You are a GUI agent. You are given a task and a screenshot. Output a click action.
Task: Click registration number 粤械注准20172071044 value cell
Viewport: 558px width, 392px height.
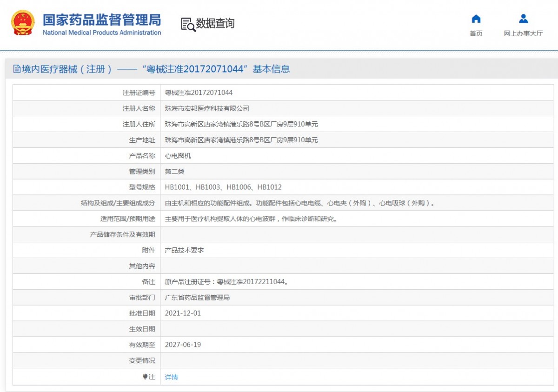coord(199,93)
